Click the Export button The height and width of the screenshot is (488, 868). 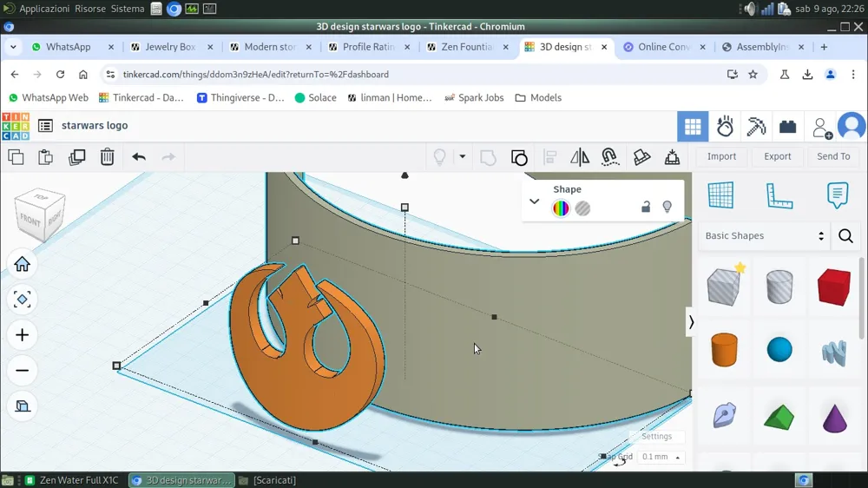[777, 157]
